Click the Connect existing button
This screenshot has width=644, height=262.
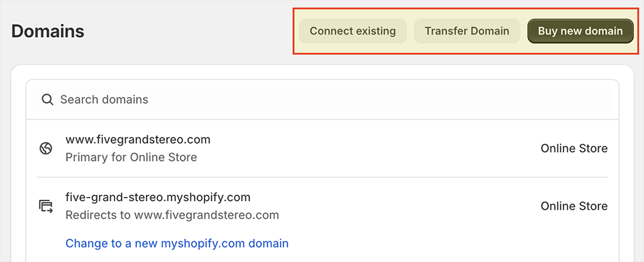tap(352, 31)
